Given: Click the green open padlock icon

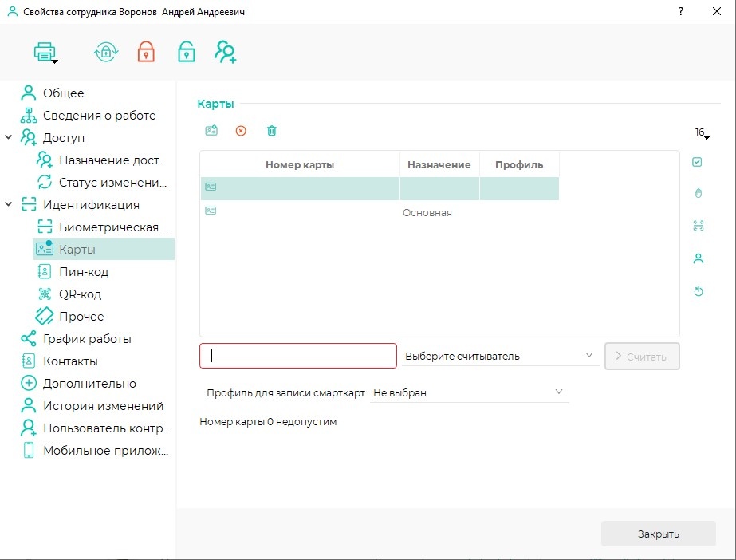Looking at the screenshot, I should click(x=187, y=52).
